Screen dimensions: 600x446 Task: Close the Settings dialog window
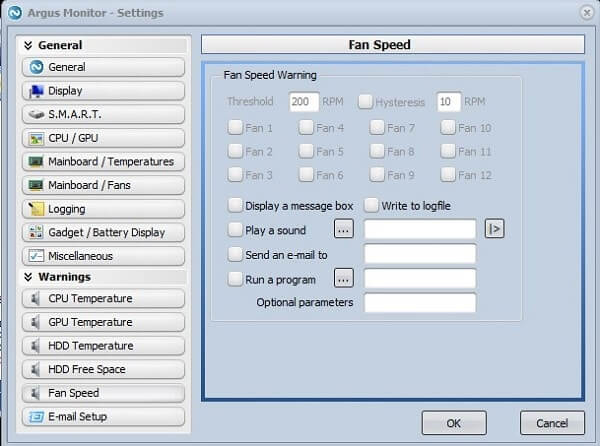point(587,13)
